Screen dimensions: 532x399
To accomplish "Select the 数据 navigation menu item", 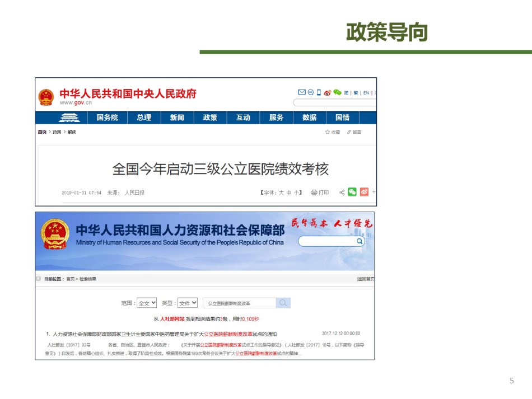I will click(309, 118).
